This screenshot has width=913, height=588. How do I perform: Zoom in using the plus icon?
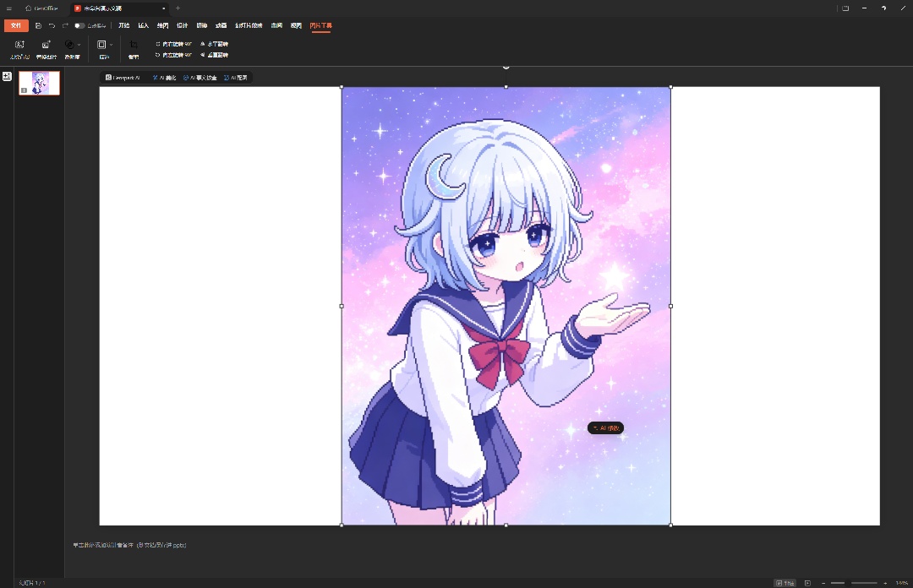(885, 583)
